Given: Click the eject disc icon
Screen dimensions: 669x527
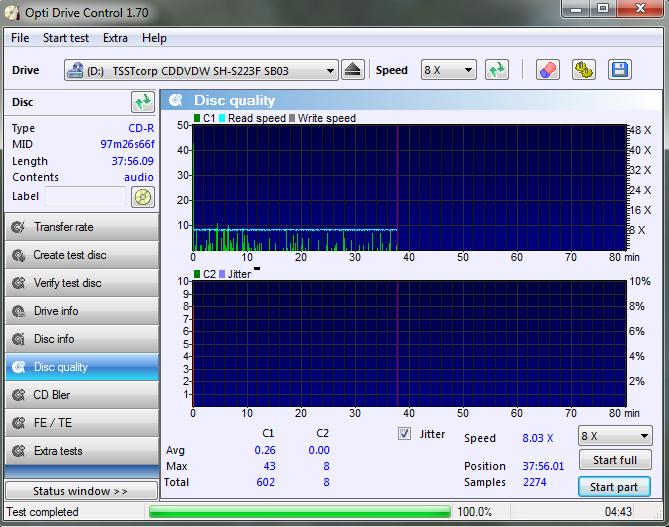Looking at the screenshot, I should pos(353,70).
